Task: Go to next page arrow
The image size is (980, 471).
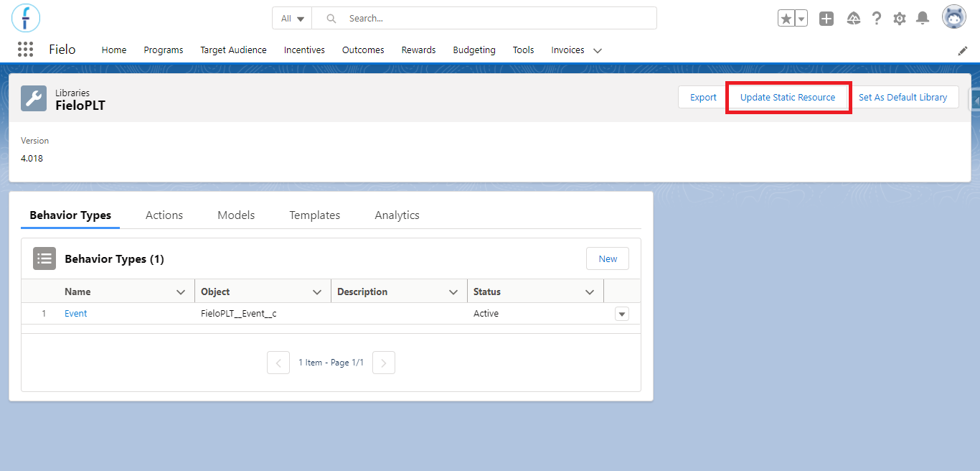Action: coord(384,363)
